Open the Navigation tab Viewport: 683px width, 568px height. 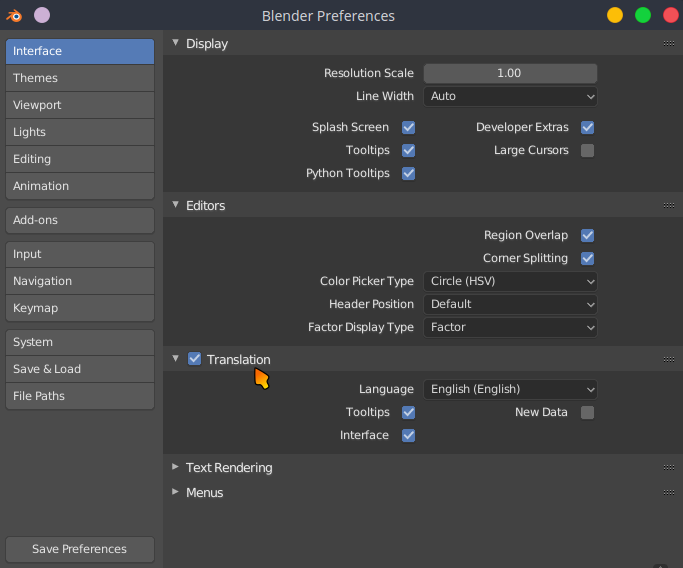[x=80, y=281]
